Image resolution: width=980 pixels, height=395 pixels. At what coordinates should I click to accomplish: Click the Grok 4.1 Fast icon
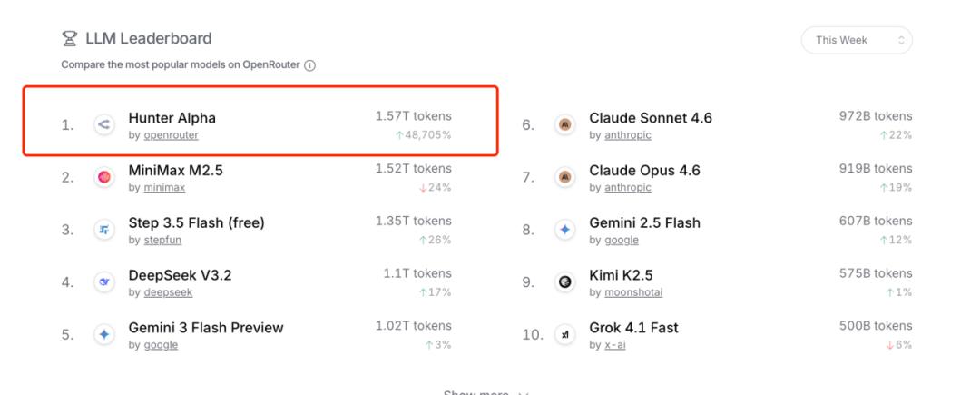(x=564, y=335)
